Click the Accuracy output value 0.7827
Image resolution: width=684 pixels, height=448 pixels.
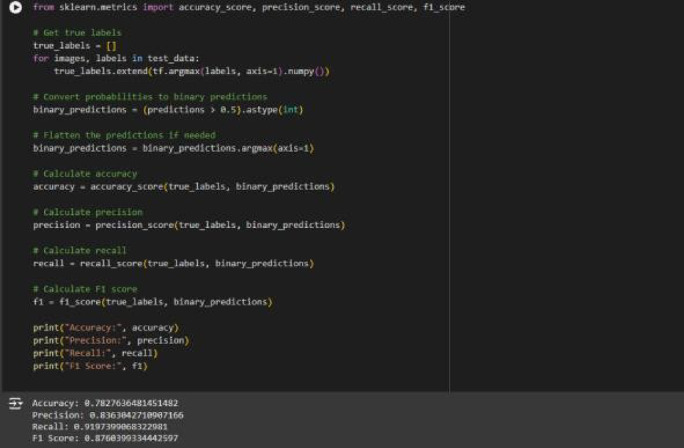point(131,403)
